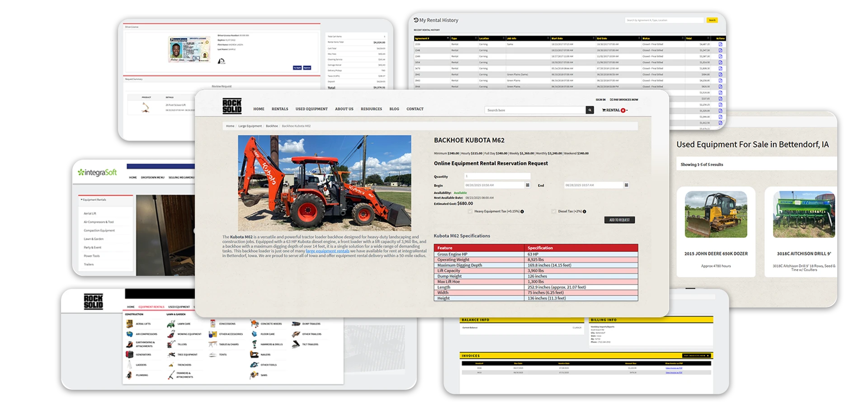Viewport: 868px width, 407px height.
Task: Select the Ladders category icon
Action: tap(129, 364)
